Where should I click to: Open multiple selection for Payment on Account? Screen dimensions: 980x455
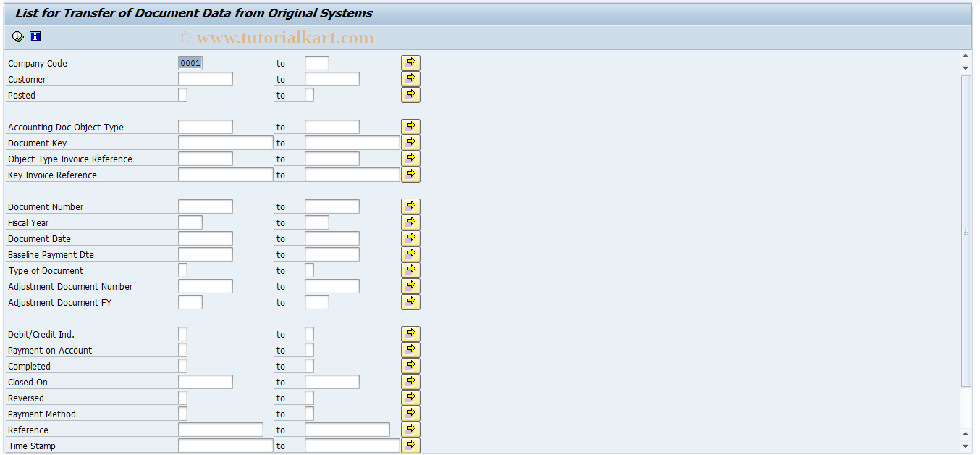[x=410, y=350]
